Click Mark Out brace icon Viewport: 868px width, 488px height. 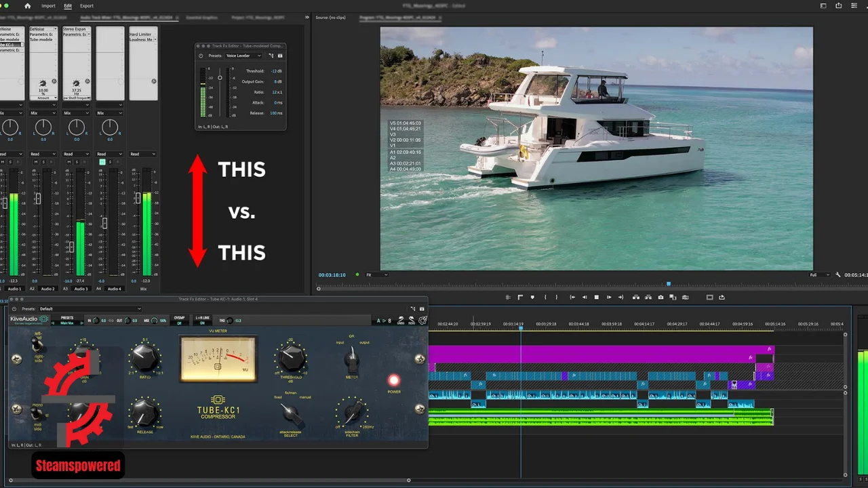(557, 297)
